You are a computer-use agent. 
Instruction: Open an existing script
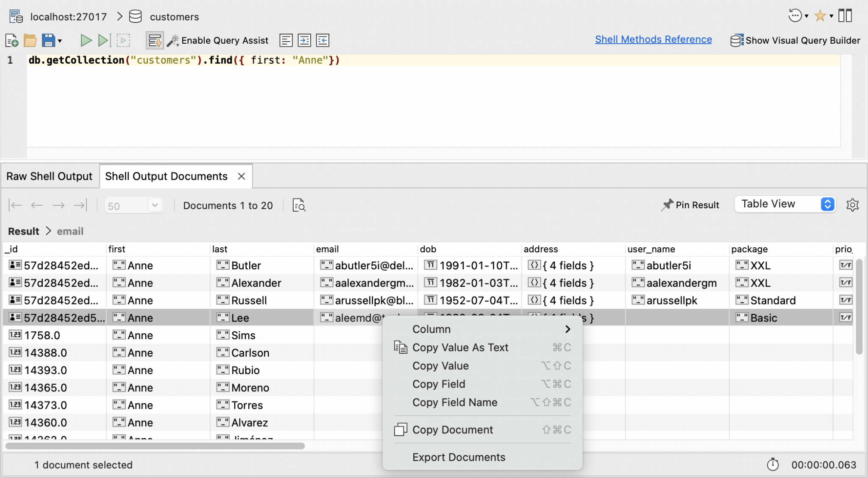30,40
